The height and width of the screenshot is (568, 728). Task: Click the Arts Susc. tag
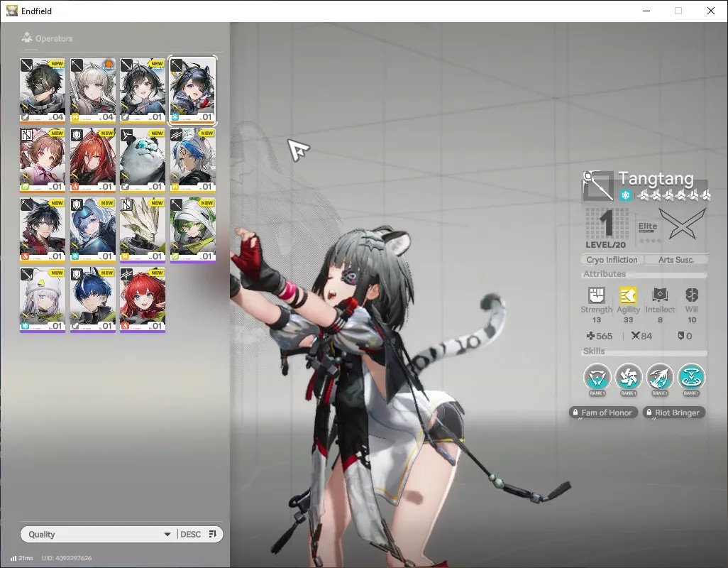676,260
